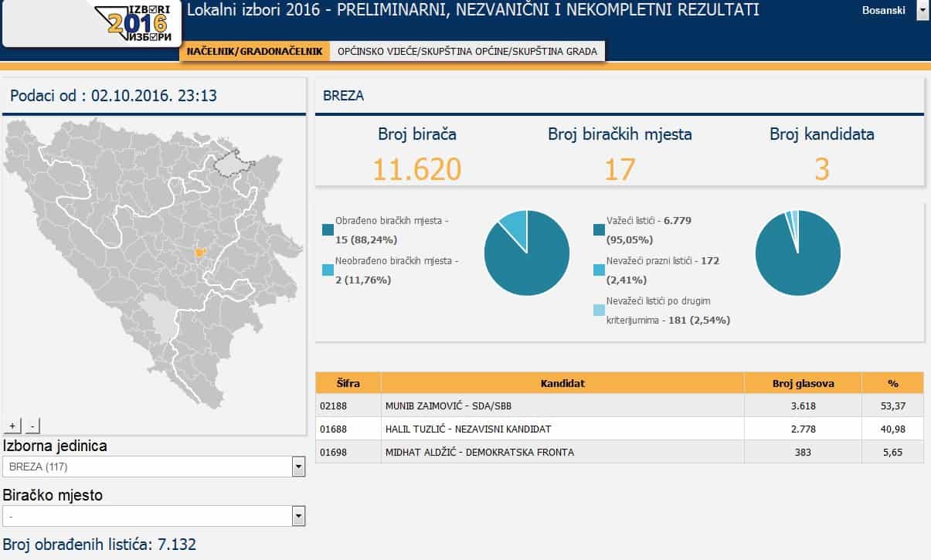Toggle the Nevažeći prazni listići legend marker
Viewport: 931px width, 560px height.
pos(599,270)
